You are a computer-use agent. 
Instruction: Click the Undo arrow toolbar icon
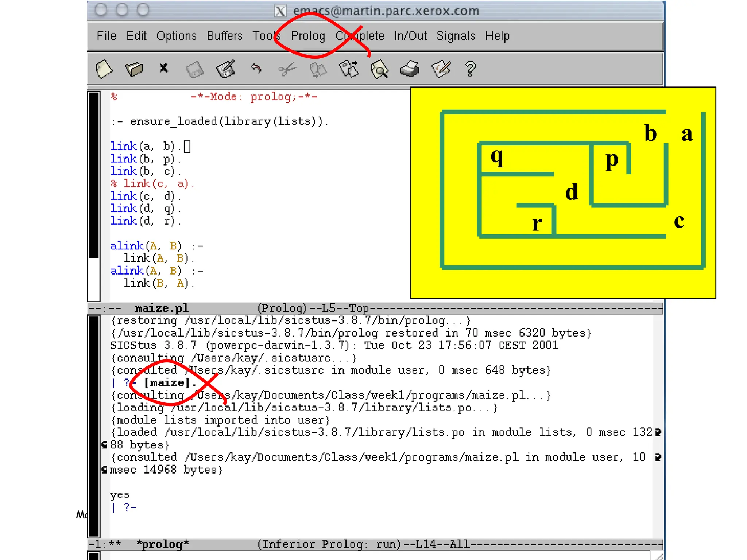point(256,68)
